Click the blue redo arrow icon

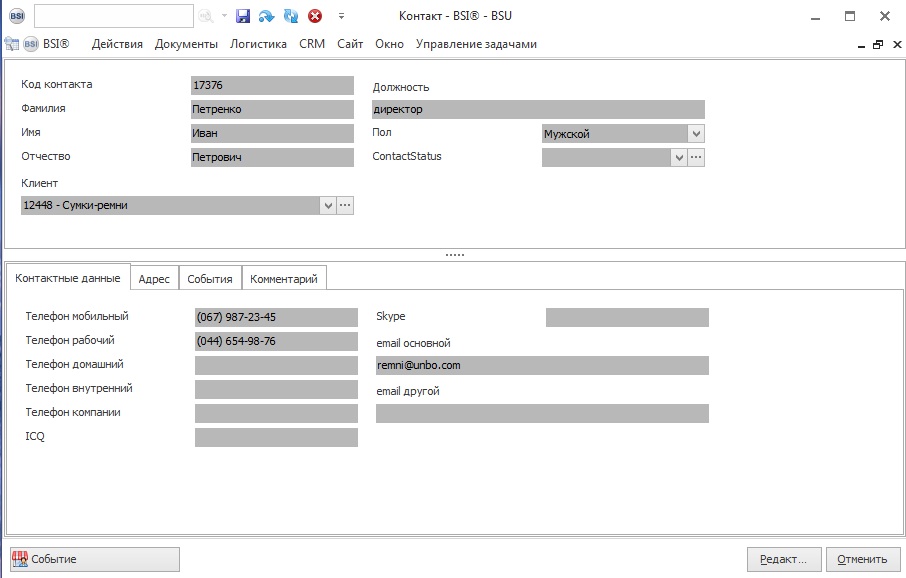pyautogui.click(x=266, y=16)
